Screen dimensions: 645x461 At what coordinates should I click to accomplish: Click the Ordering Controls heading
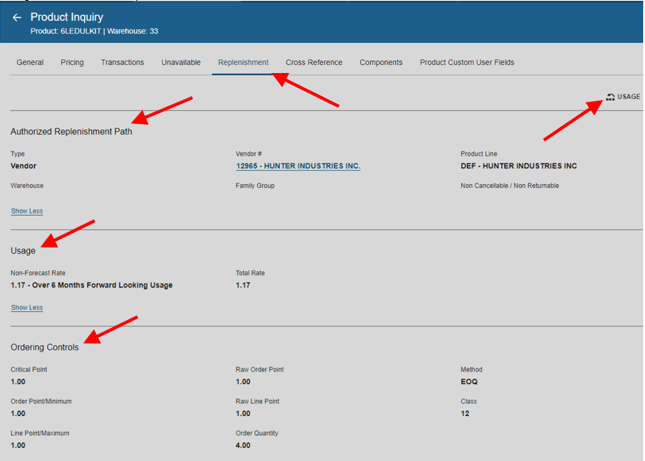tap(44, 347)
